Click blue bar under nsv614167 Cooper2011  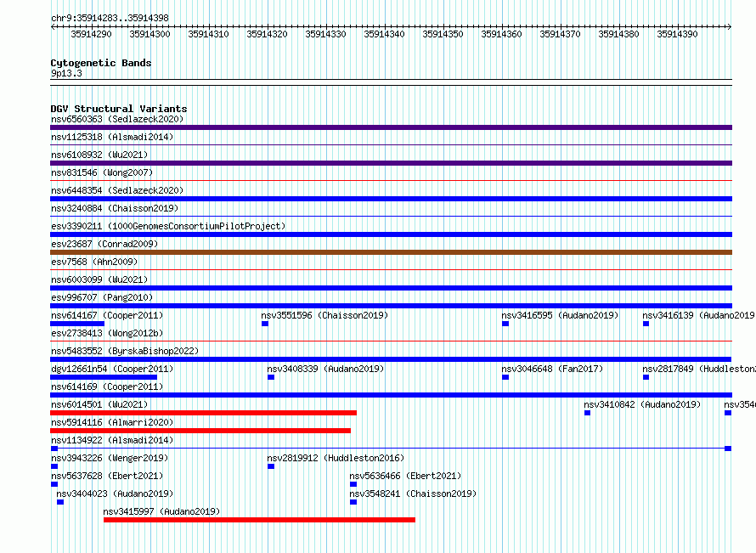(77, 324)
